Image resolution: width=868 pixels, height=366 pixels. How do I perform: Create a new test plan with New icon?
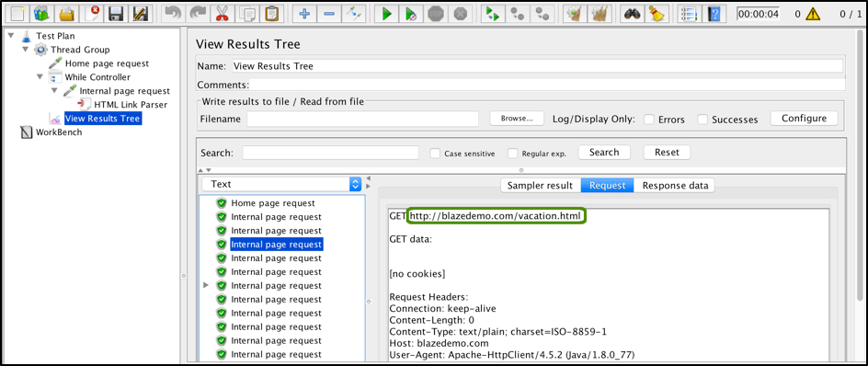(17, 13)
